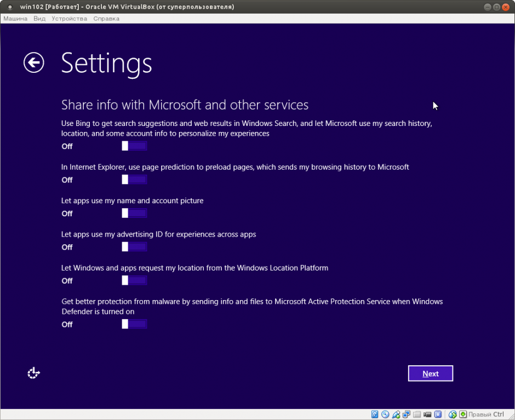515x420 pixels.
Task: Enable Bing search suggestions toggle
Action: pos(134,146)
